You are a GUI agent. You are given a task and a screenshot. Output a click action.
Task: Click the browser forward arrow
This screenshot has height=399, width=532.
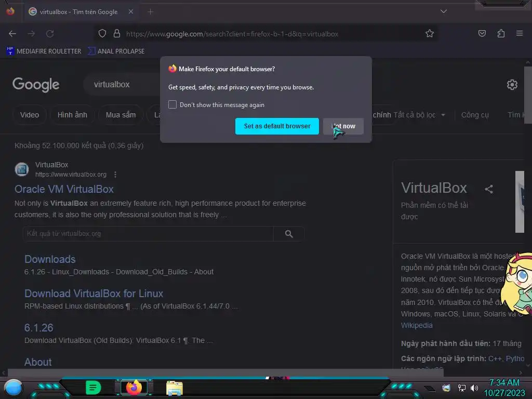[31, 34]
